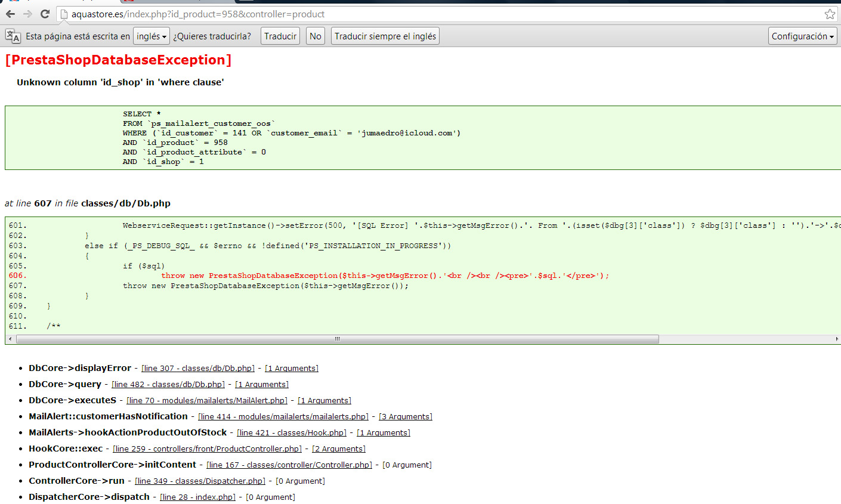Image resolution: width=841 pixels, height=504 pixels.
Task: Click the 'classes/db/Db.php' file name text
Action: pyautogui.click(x=126, y=203)
